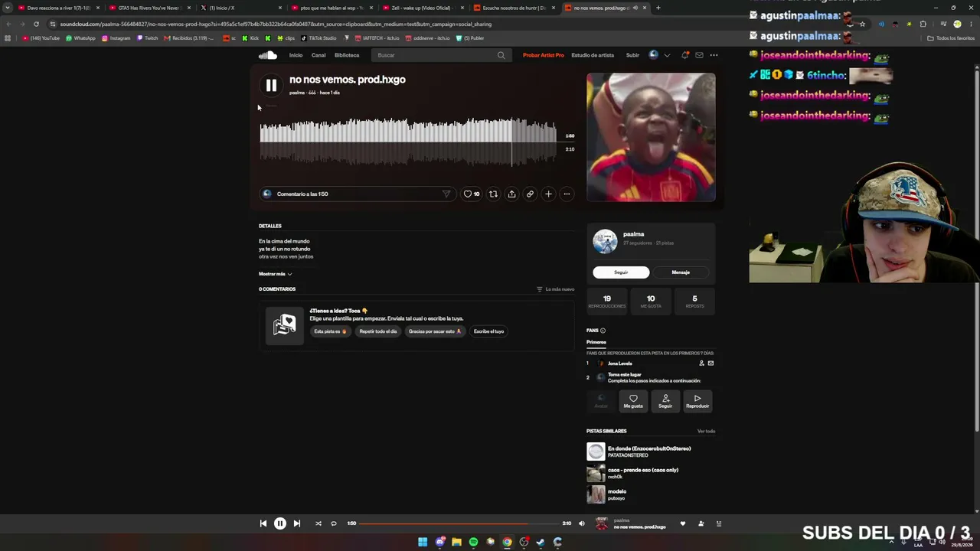This screenshot has height=551, width=980.
Task: Open messages with the envelope icon
Action: point(699,55)
